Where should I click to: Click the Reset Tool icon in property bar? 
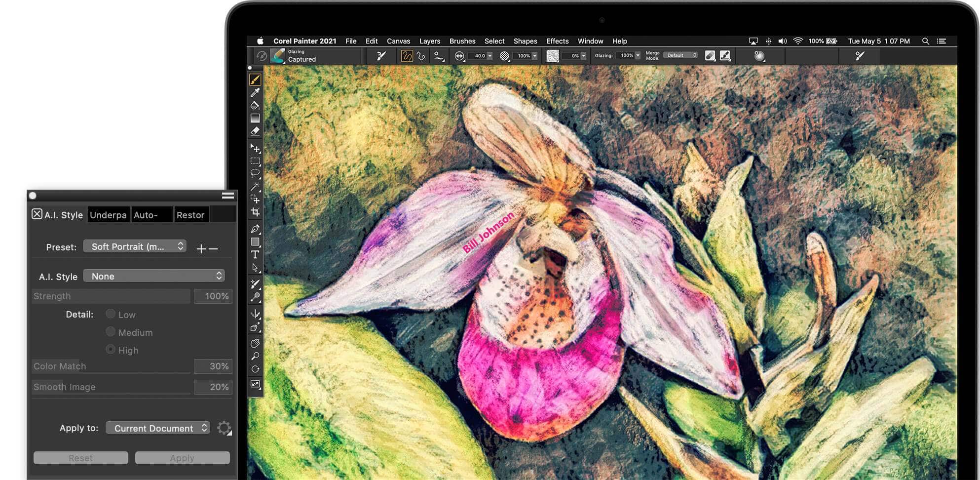click(x=262, y=56)
